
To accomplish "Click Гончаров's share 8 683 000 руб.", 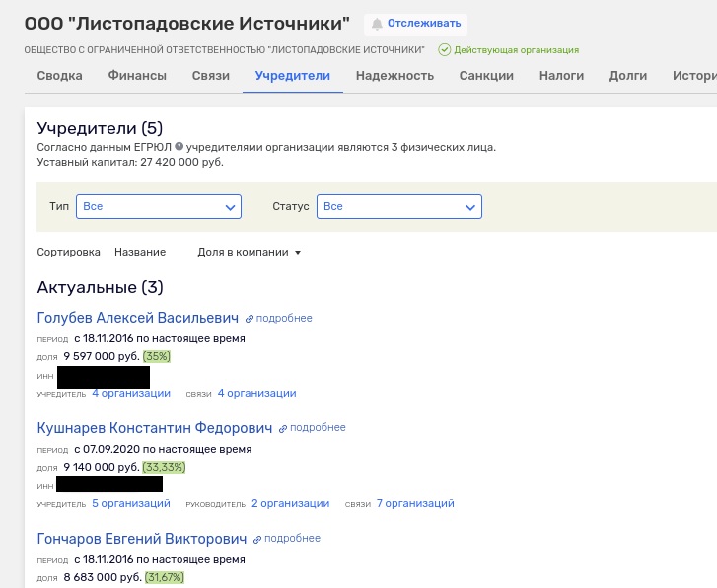I will (103, 577).
